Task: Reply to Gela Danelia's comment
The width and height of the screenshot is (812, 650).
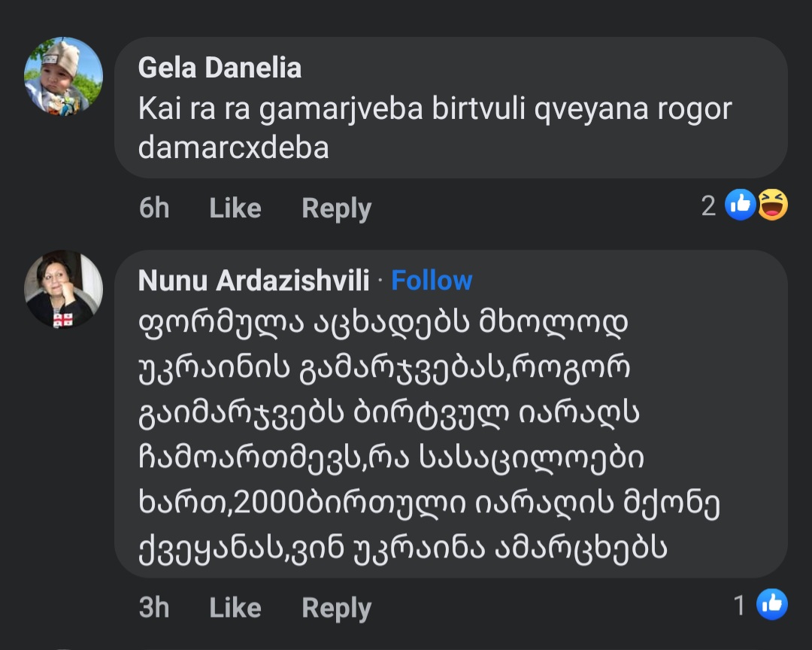Action: pyautogui.click(x=336, y=208)
